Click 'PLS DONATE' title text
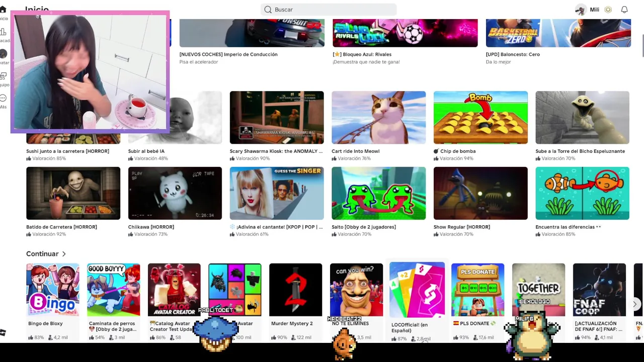This screenshot has width=644, height=362. point(474,324)
